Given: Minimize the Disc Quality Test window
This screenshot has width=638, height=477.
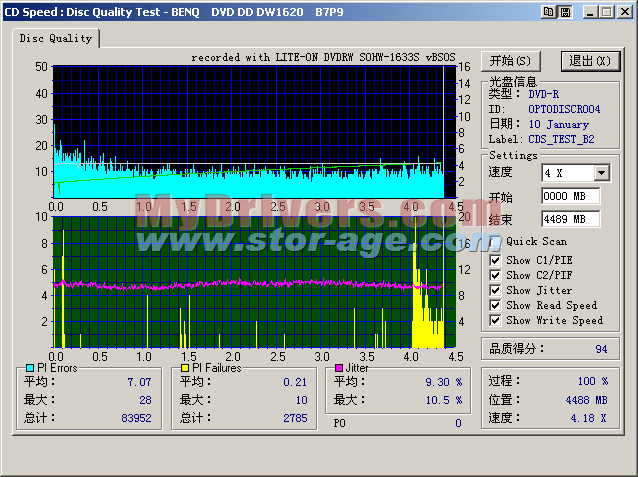Looking at the screenshot, I should 590,11.
